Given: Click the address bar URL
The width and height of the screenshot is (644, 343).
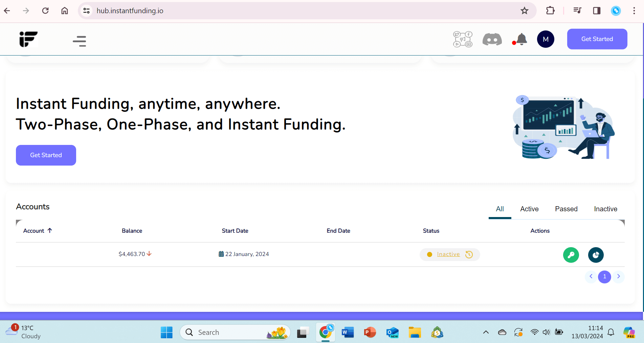Looking at the screenshot, I should (x=130, y=11).
